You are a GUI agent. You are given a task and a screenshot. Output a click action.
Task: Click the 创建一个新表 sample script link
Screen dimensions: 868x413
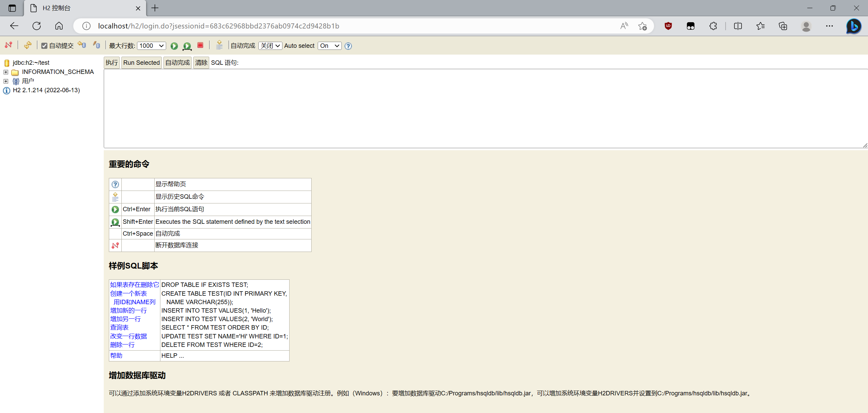tap(129, 294)
